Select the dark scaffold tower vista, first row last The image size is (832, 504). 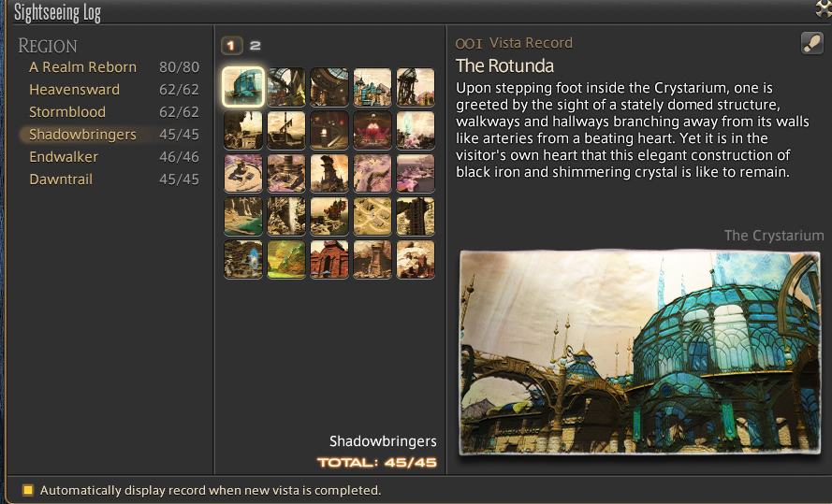(x=416, y=87)
